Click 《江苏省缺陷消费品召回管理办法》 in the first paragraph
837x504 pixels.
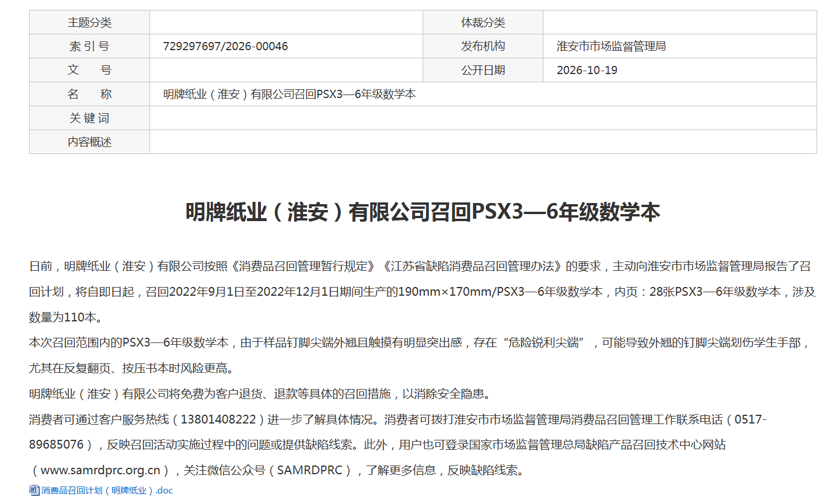(473, 266)
